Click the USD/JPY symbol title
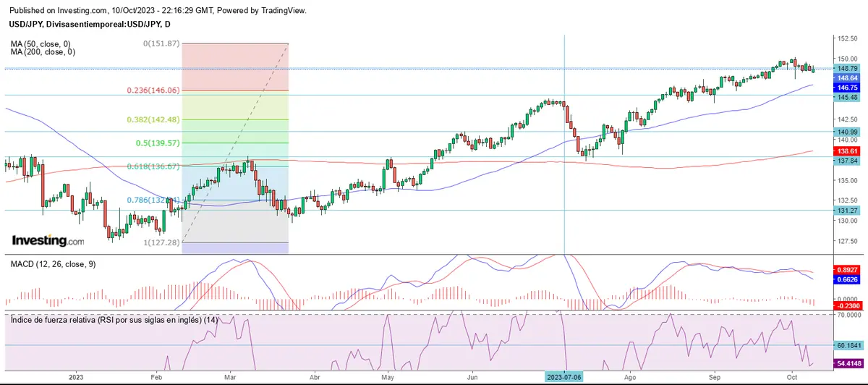The height and width of the screenshot is (385, 868). tap(88, 24)
